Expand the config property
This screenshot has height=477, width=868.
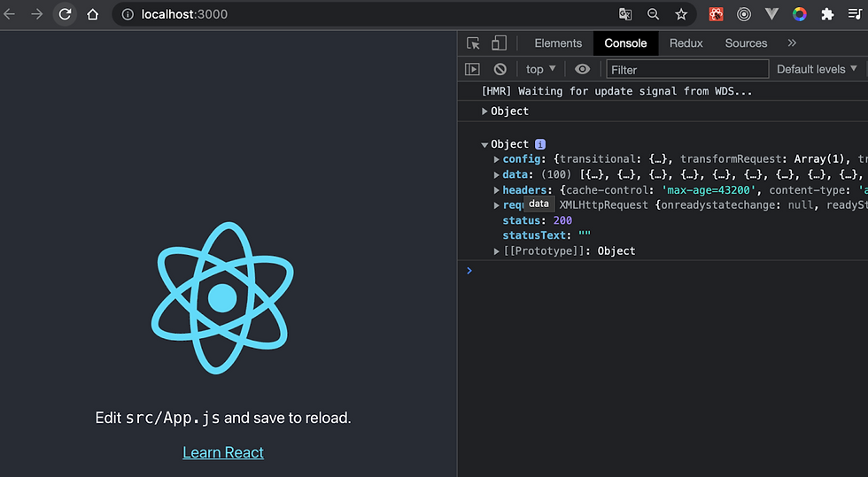(x=497, y=159)
